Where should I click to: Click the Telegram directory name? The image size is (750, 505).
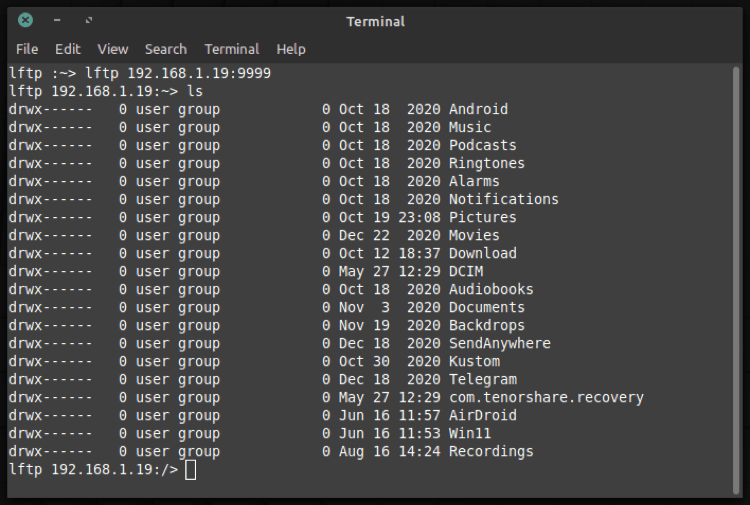(x=482, y=379)
